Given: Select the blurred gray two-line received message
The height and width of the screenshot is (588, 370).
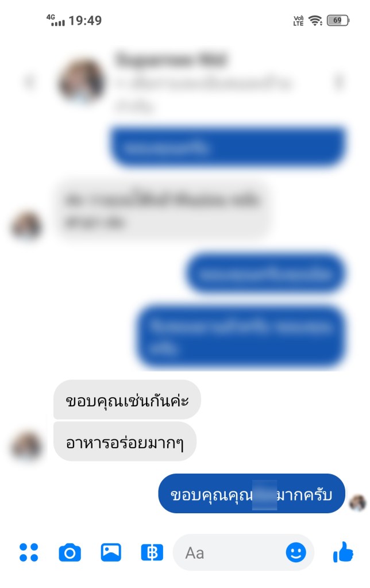Looking at the screenshot, I should [163, 209].
